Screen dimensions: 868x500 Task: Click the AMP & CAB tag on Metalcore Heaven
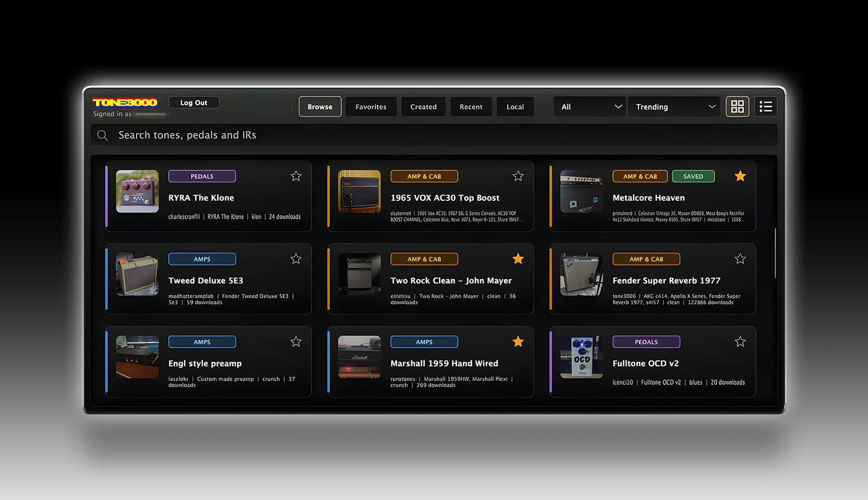click(x=640, y=176)
